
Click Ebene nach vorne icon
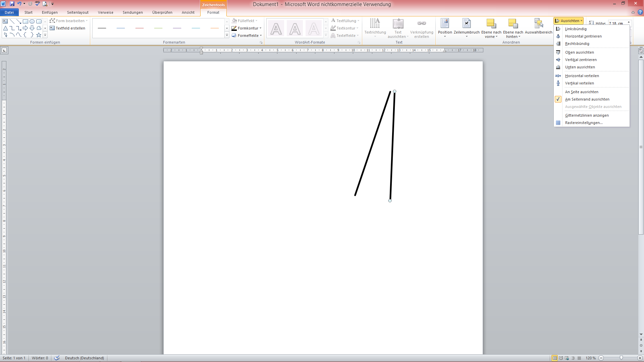click(491, 23)
